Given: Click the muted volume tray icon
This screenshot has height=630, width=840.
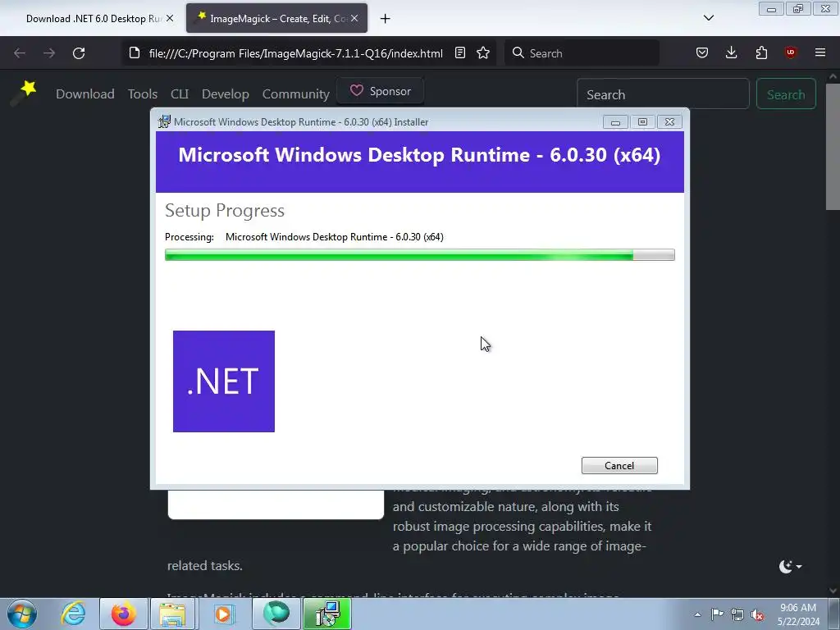Looking at the screenshot, I should click(x=757, y=614).
